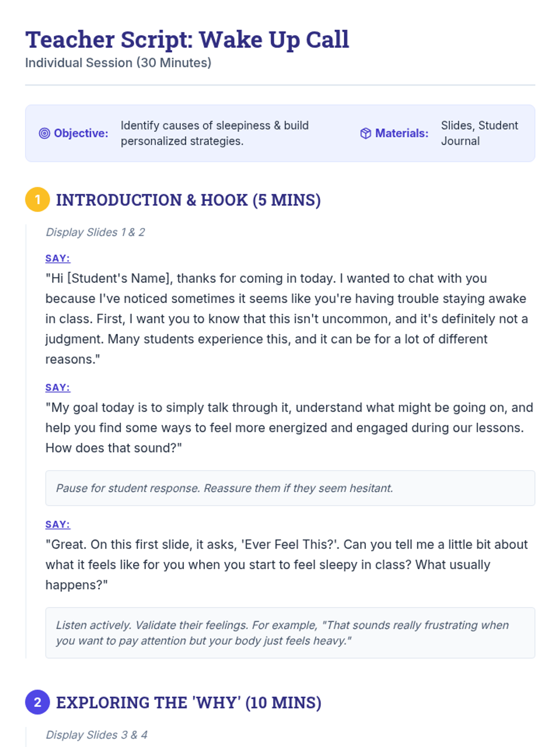Viewport: 560px width, 747px height.
Task: Click the Display Slides 1 & 2 note
Action: [95, 232]
